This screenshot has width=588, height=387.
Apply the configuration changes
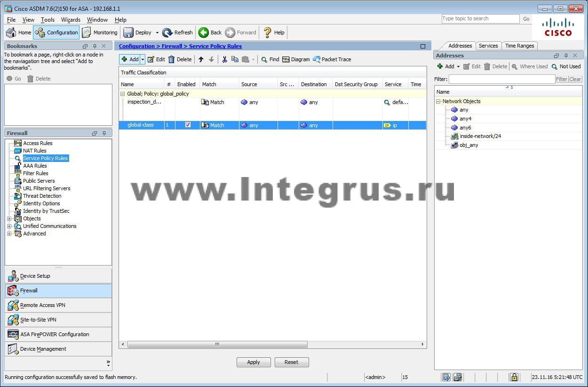tap(254, 362)
